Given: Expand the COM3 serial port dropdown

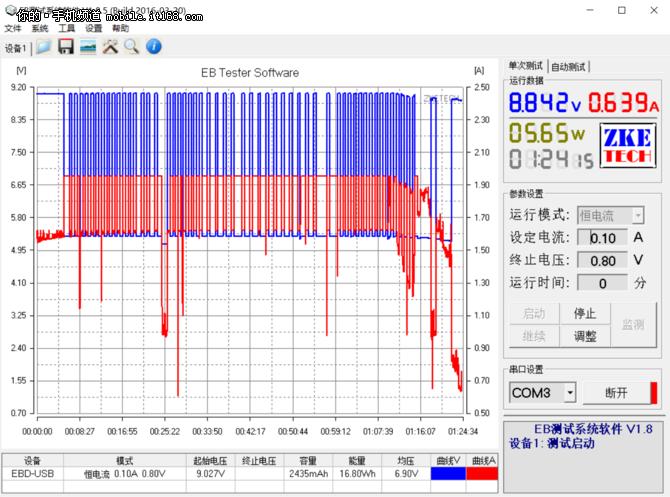Looking at the screenshot, I should coord(570,392).
